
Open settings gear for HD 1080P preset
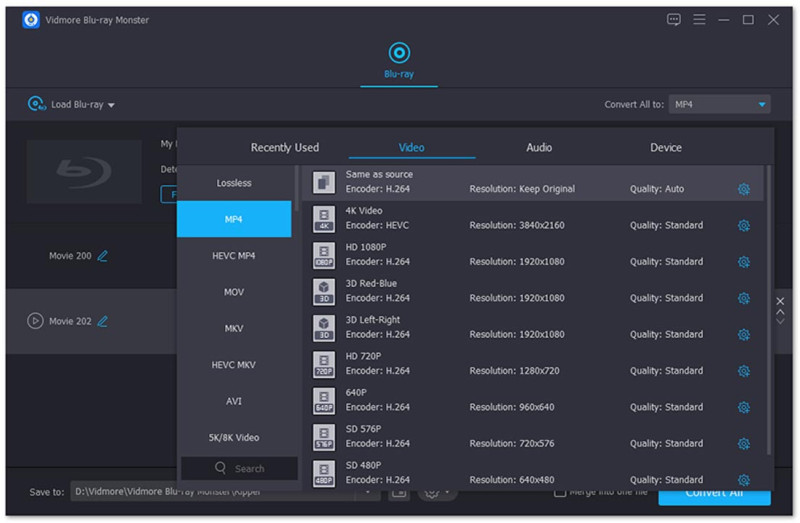[743, 262]
